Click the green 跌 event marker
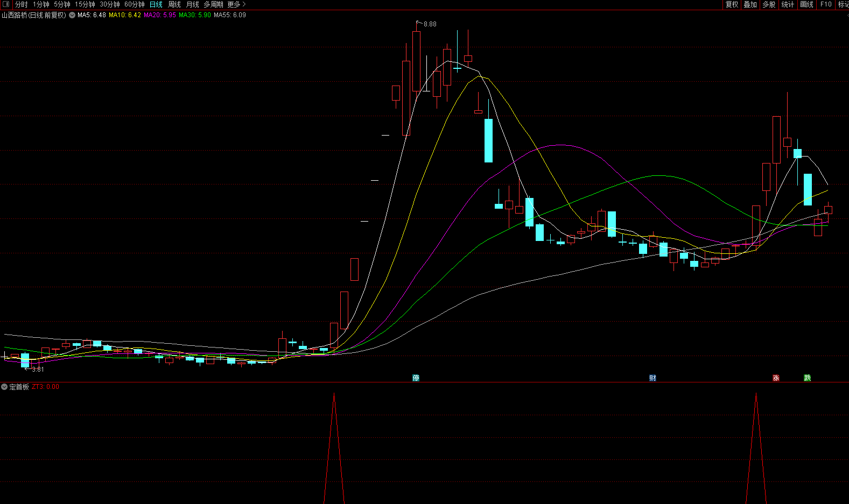The width and height of the screenshot is (849, 504). click(808, 378)
